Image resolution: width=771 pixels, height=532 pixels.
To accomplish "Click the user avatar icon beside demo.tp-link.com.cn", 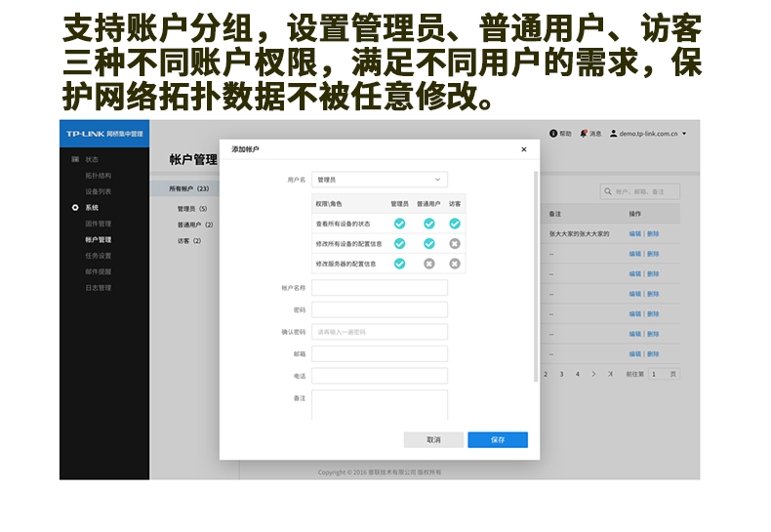I will pos(614,134).
